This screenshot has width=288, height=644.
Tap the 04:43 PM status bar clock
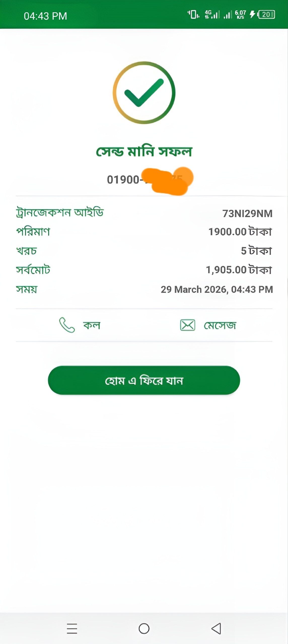tap(45, 16)
